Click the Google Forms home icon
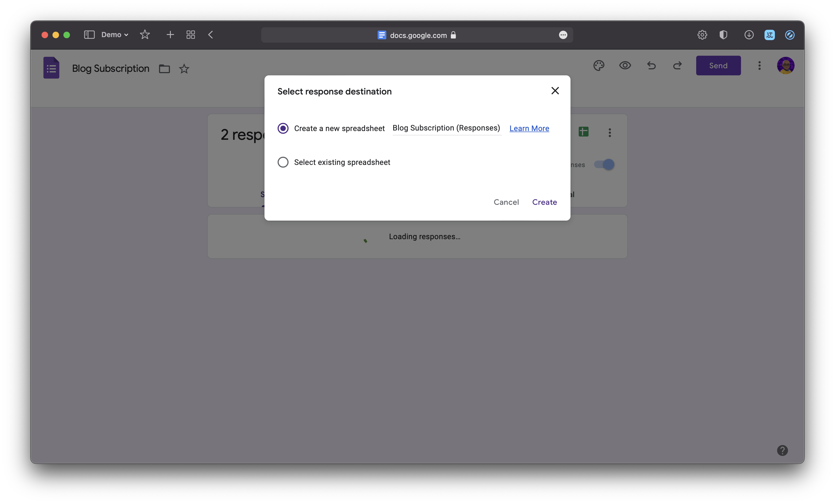This screenshot has height=504, width=835. pyautogui.click(x=51, y=68)
